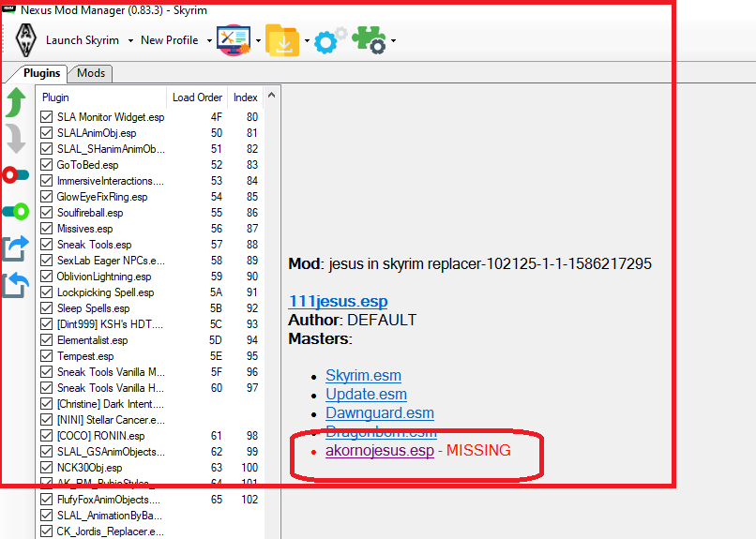Viewport: 756px width, 539px height.
Task: Open downloads folder dropdown arrow
Action: [307, 41]
